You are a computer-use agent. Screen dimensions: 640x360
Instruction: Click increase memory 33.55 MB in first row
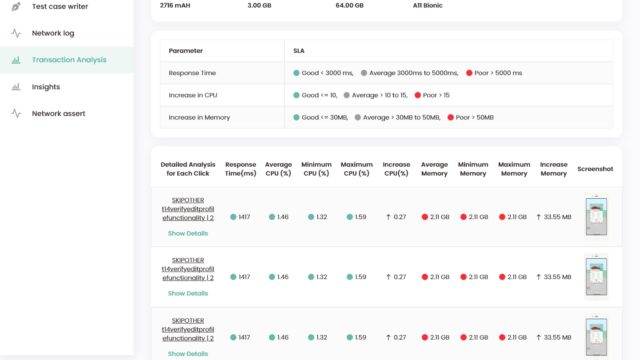(557, 217)
